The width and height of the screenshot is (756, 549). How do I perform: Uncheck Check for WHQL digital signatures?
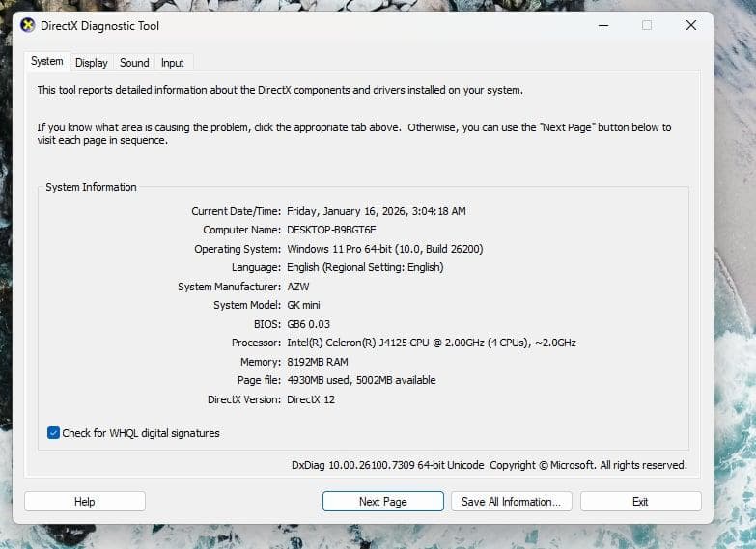[54, 433]
